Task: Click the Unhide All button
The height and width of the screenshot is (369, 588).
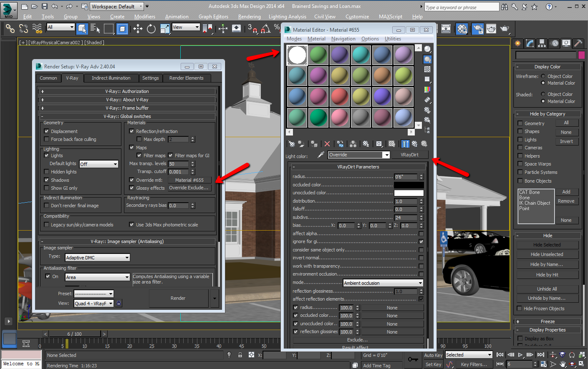Action: (547, 289)
